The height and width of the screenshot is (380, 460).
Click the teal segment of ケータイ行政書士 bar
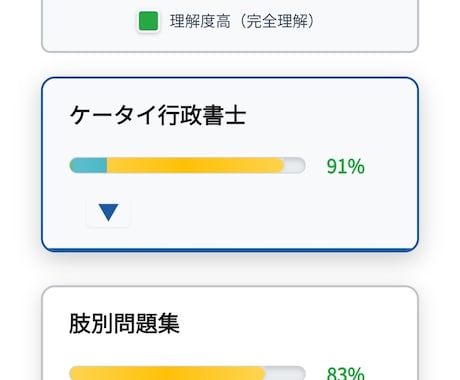pyautogui.click(x=90, y=165)
